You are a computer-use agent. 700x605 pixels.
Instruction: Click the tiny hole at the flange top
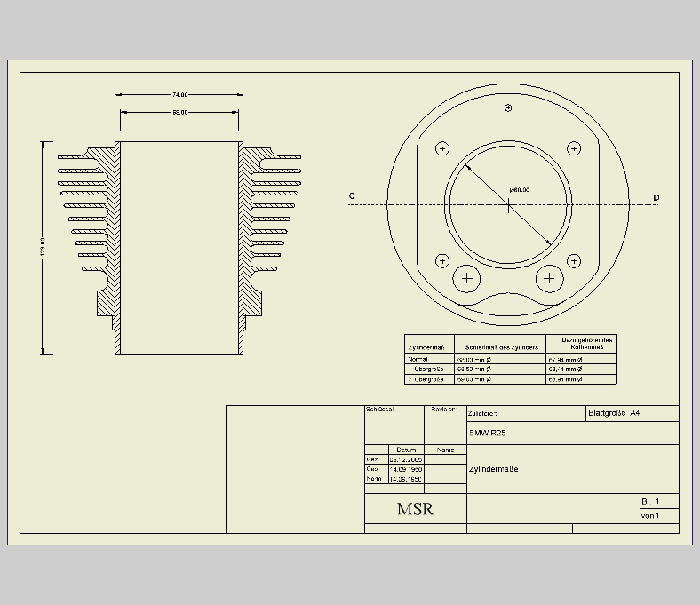pyautogui.click(x=508, y=108)
